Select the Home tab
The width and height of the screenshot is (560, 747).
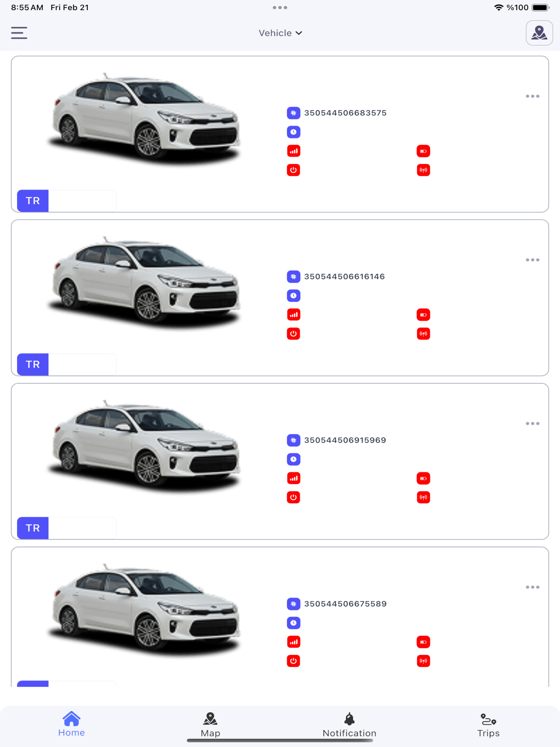pos(72,724)
